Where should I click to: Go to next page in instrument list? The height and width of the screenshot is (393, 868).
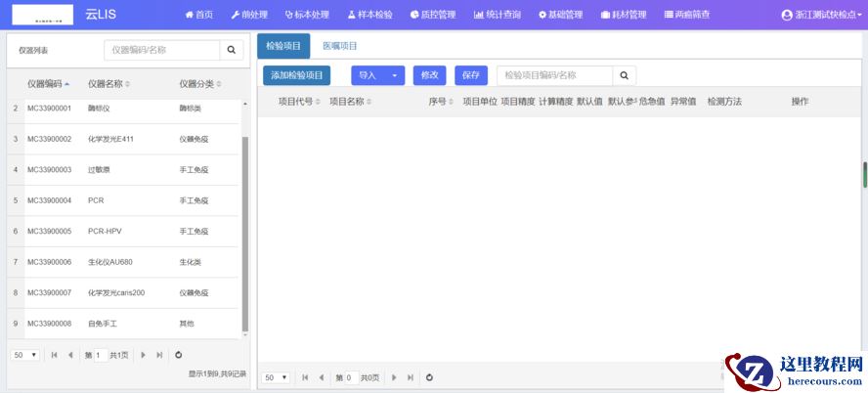[144, 355]
